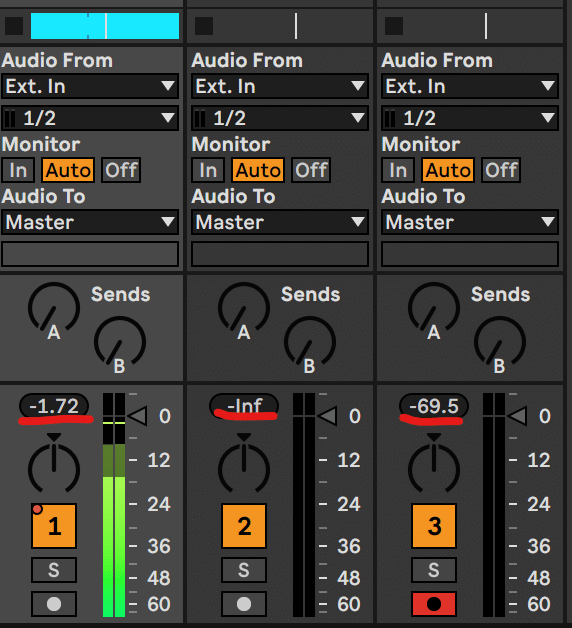572x628 pixels.
Task: Click Send A knob on track 1
Action: point(54,308)
